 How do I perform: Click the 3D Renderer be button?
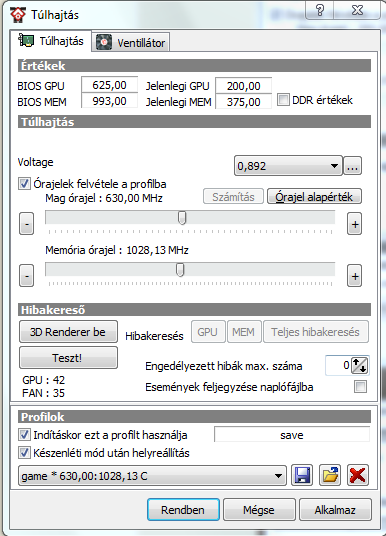68,332
